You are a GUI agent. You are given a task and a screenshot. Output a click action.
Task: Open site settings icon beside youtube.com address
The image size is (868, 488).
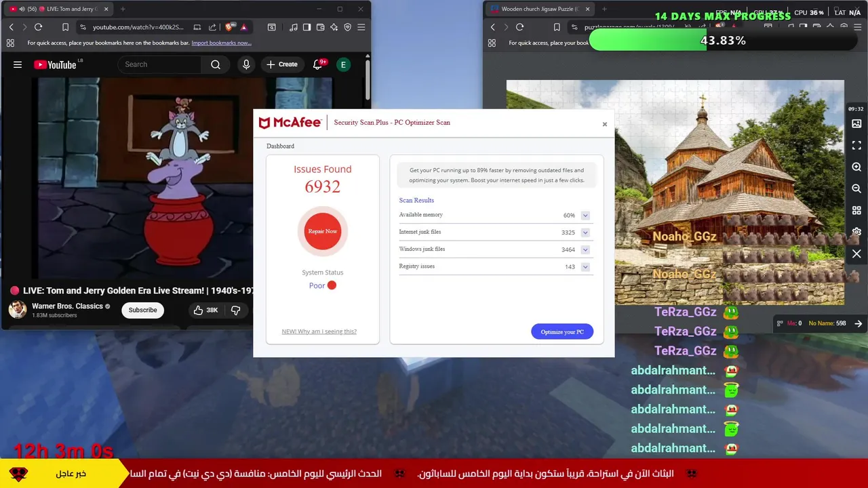click(x=83, y=27)
